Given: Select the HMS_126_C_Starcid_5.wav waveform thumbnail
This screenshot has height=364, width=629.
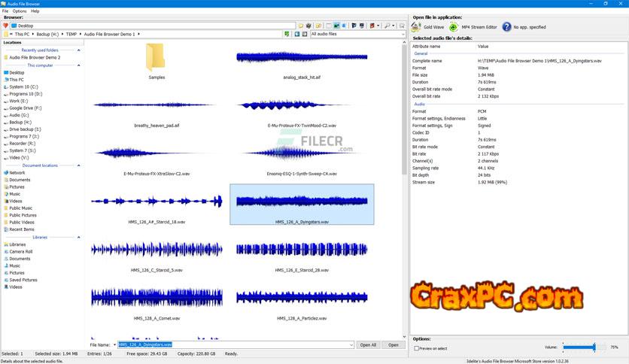Looking at the screenshot, I should 156,249.
